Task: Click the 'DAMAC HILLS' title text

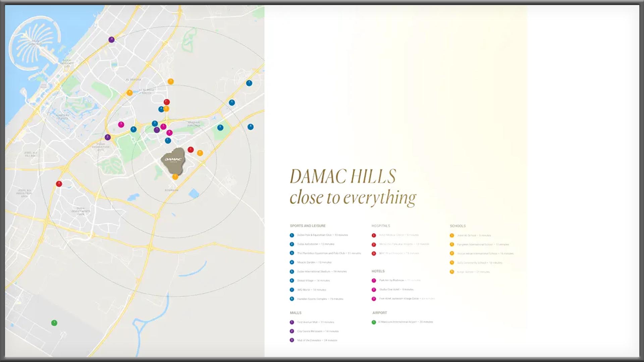Action: pos(343,176)
